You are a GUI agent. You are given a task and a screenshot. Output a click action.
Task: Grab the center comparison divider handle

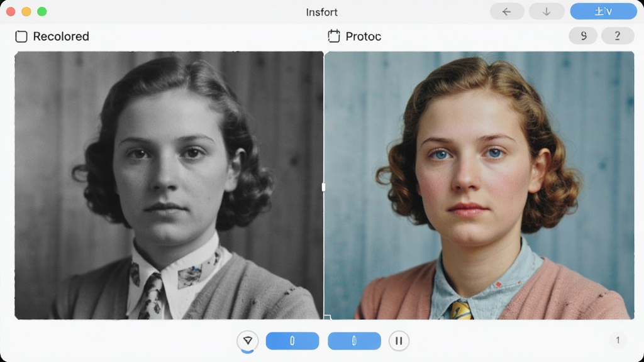pyautogui.click(x=324, y=187)
